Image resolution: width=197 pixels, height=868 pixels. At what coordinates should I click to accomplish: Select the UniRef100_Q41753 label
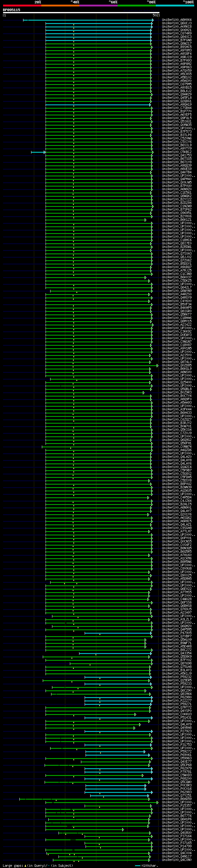pos(176,155)
